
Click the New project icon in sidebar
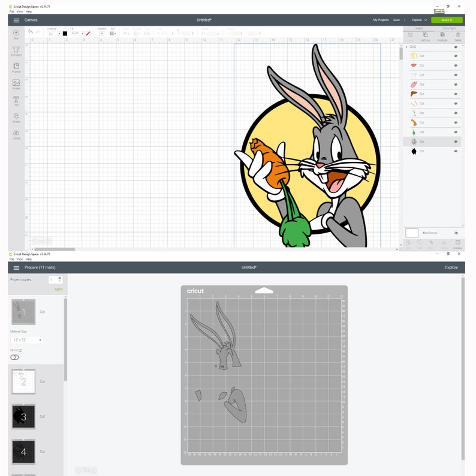click(x=16, y=33)
